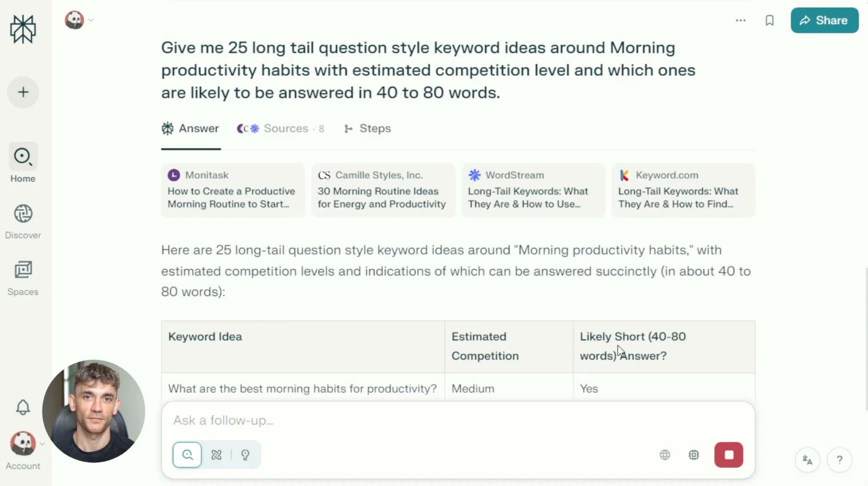The width and height of the screenshot is (868, 486).
Task: Click the Share button
Action: pyautogui.click(x=824, y=20)
